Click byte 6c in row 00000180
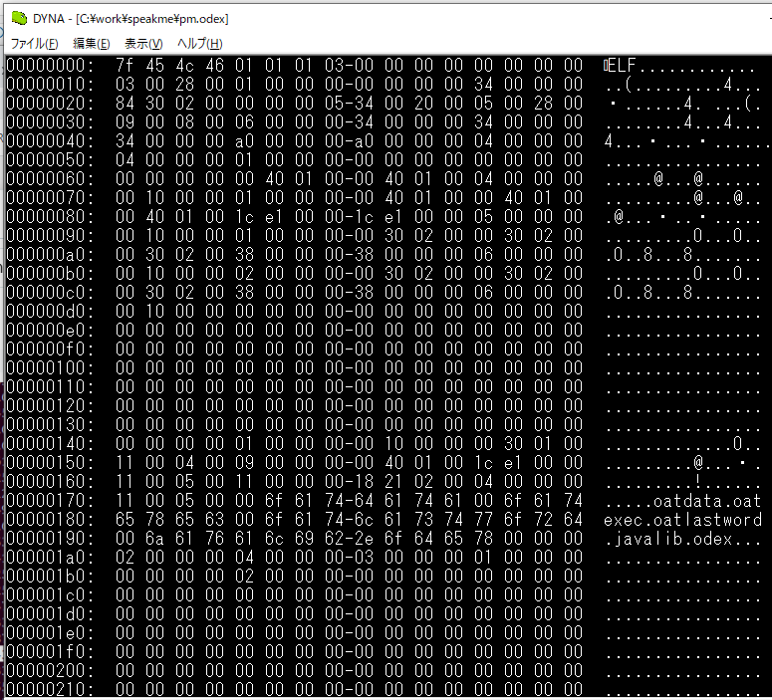This screenshot has width=772, height=700. [x=364, y=520]
